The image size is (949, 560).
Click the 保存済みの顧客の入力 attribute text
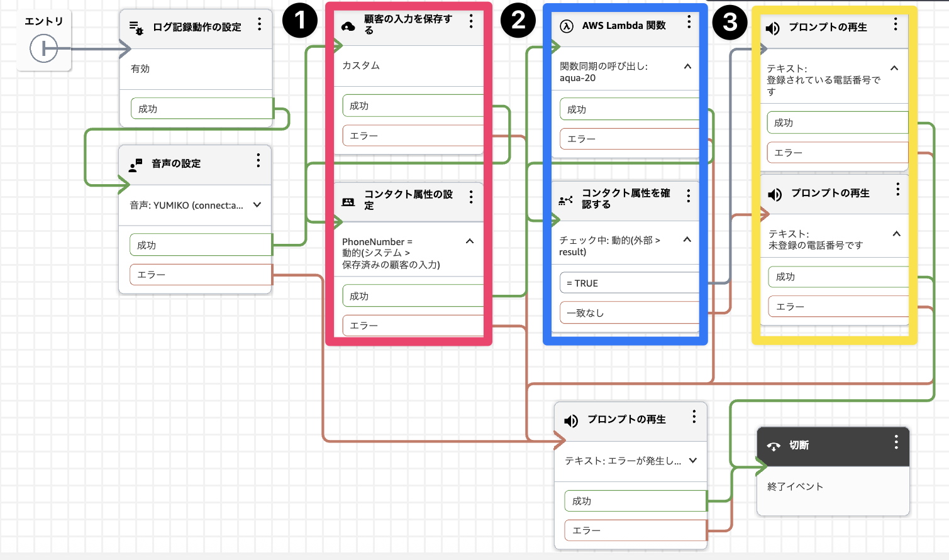point(391,265)
